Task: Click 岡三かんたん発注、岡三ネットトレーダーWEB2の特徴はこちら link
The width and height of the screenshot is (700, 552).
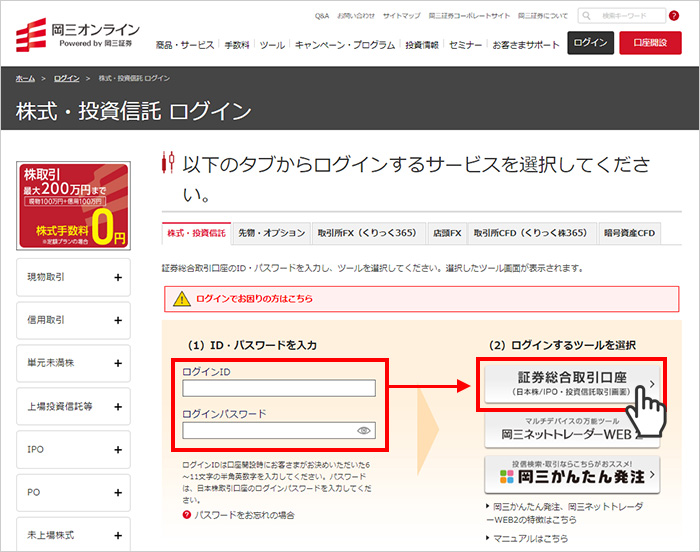Action: click(565, 513)
